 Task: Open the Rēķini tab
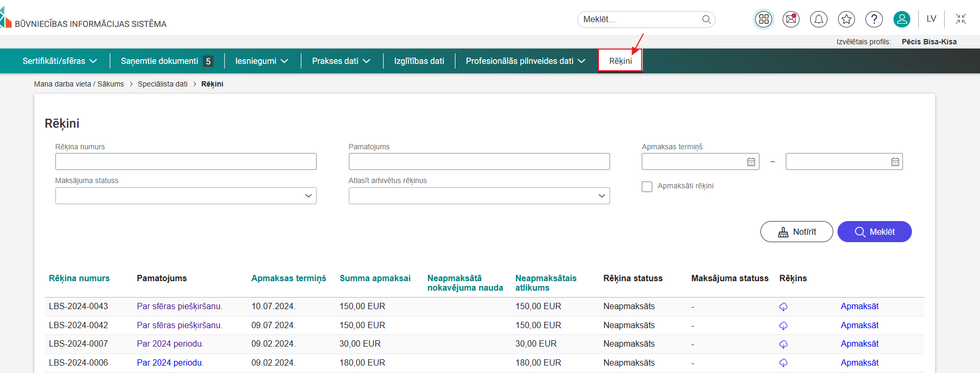tap(620, 61)
